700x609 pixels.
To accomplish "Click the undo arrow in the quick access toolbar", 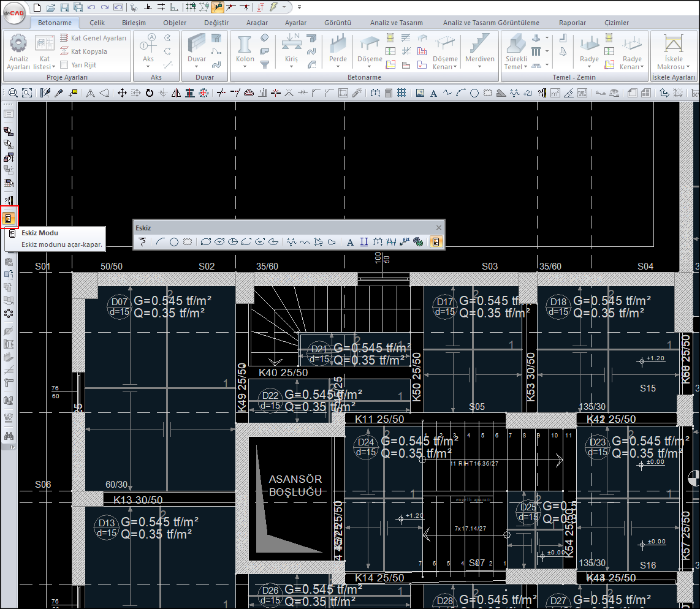I will (91, 7).
